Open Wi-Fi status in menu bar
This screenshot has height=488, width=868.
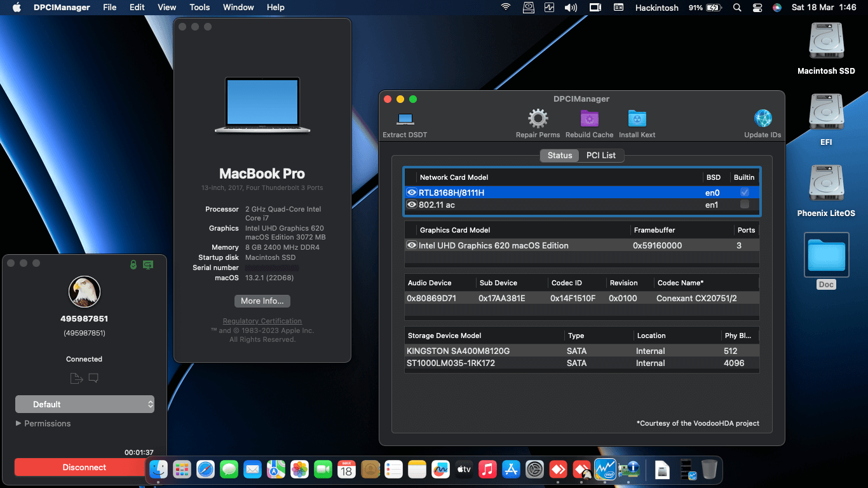506,8
